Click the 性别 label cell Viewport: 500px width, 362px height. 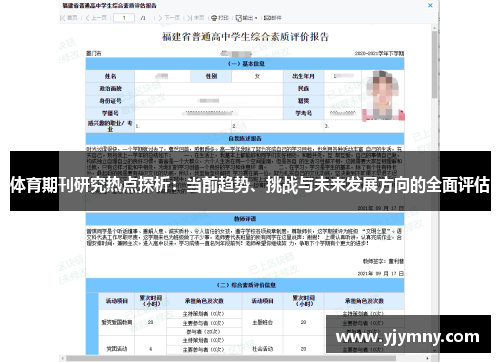tap(211, 76)
